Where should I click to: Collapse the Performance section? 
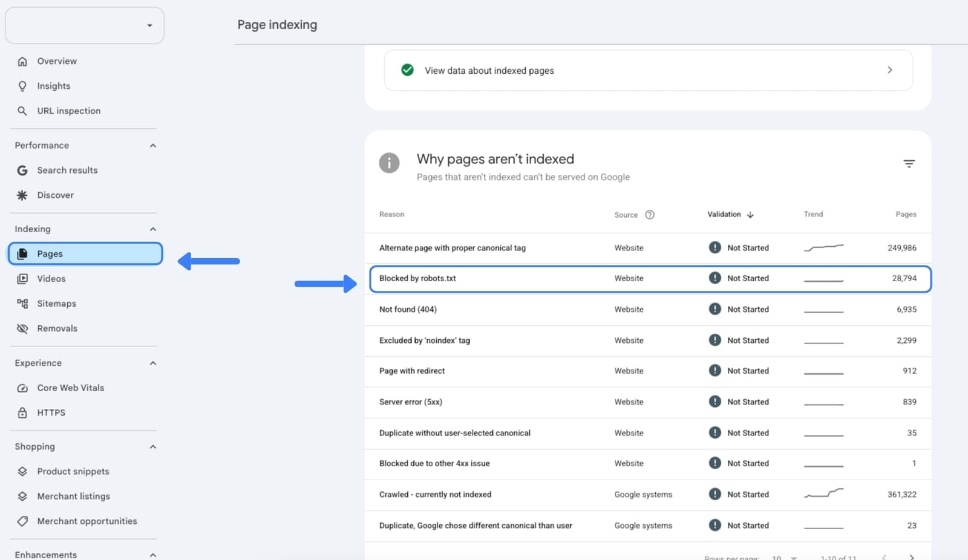(x=153, y=146)
